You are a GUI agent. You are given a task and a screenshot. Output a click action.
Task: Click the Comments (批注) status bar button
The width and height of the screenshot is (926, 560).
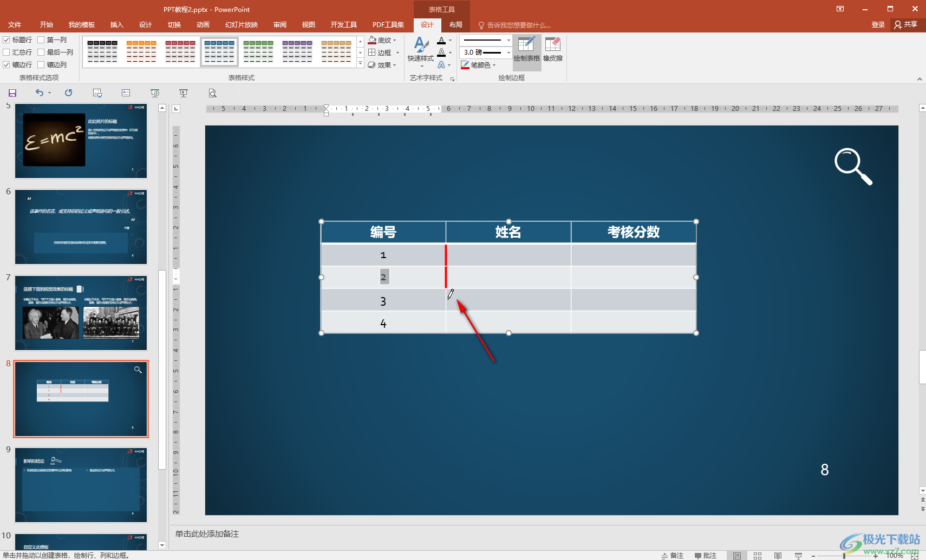(706, 556)
